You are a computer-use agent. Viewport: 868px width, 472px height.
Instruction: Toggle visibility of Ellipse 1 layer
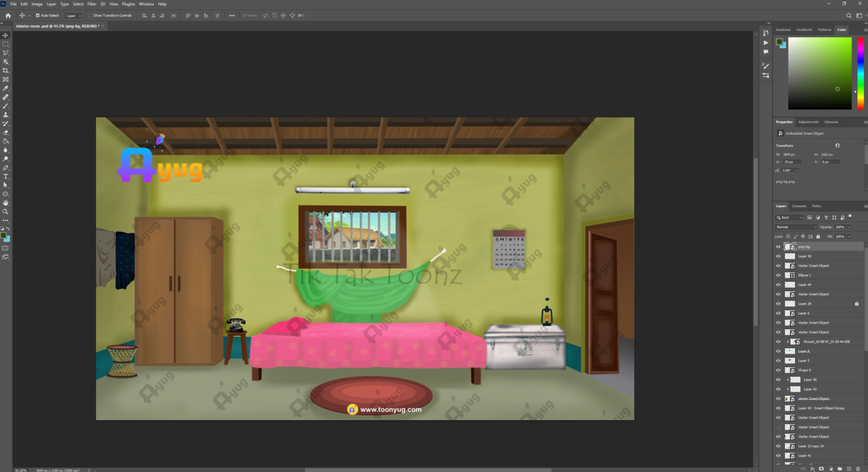click(x=778, y=275)
